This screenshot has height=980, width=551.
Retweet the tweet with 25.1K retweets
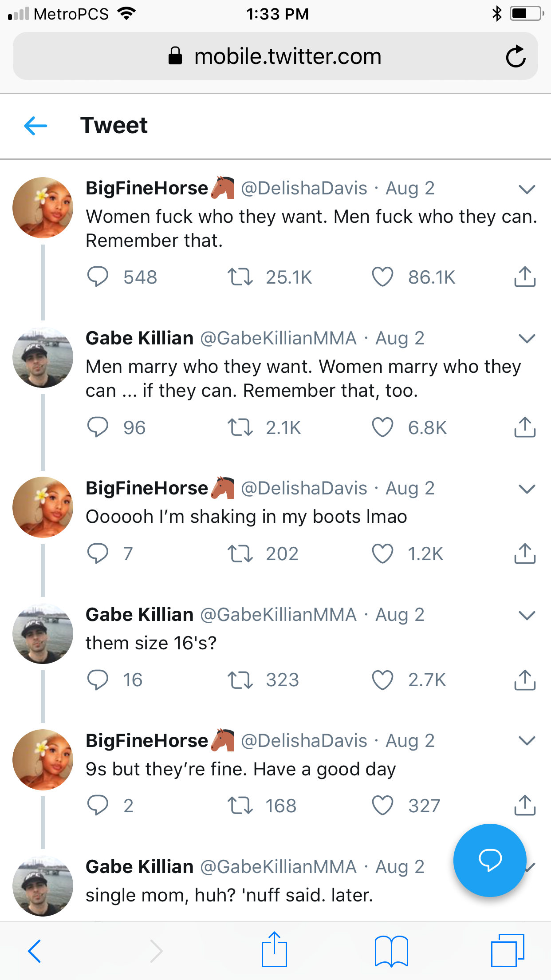click(x=240, y=277)
